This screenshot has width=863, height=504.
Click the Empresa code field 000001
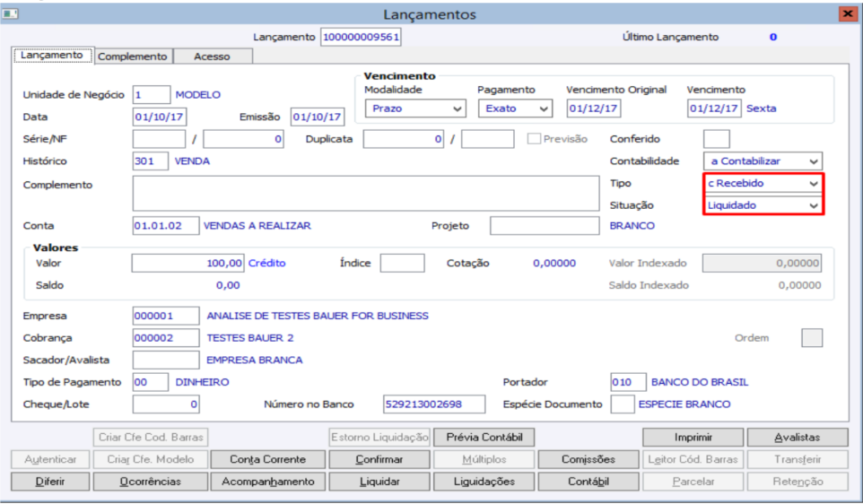coord(166,316)
